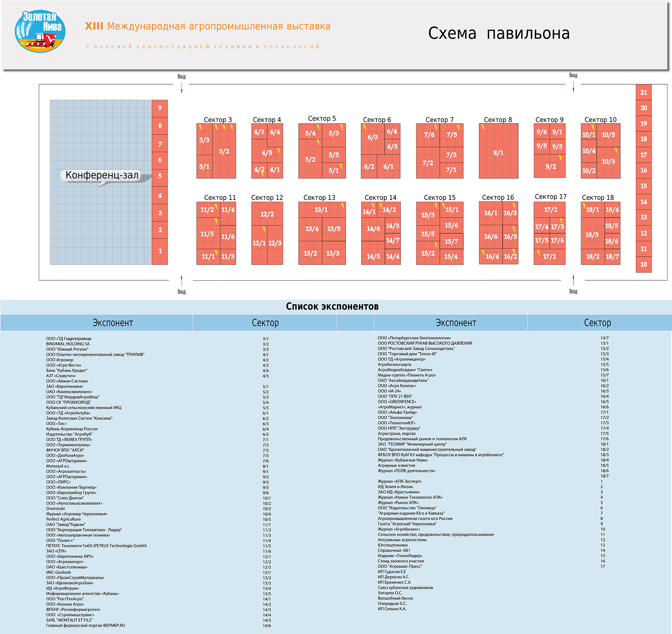Screen dimensions: 672x634
Task: Click the top-right Вход entrance label
Action: point(573,75)
